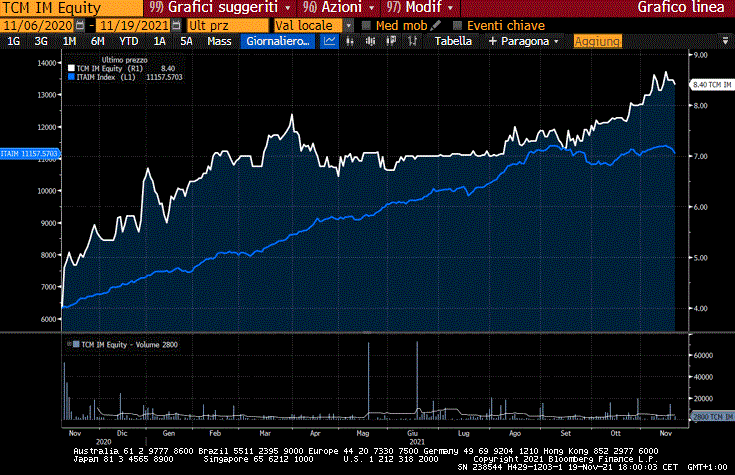Expand the chart options arrow at toolbar far right
The height and width of the screenshot is (475, 735).
click(x=725, y=41)
